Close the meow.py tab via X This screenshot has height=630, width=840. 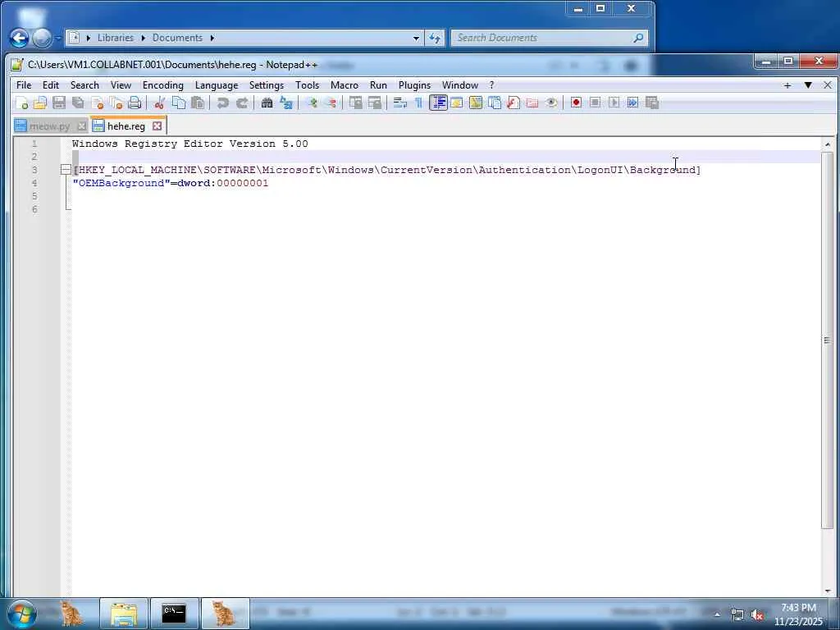[82, 126]
